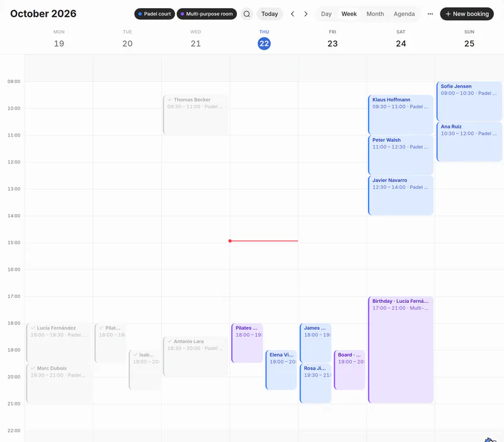Viewport: 504px width, 442px height.
Task: Click the October 2026 title
Action: 43,13
